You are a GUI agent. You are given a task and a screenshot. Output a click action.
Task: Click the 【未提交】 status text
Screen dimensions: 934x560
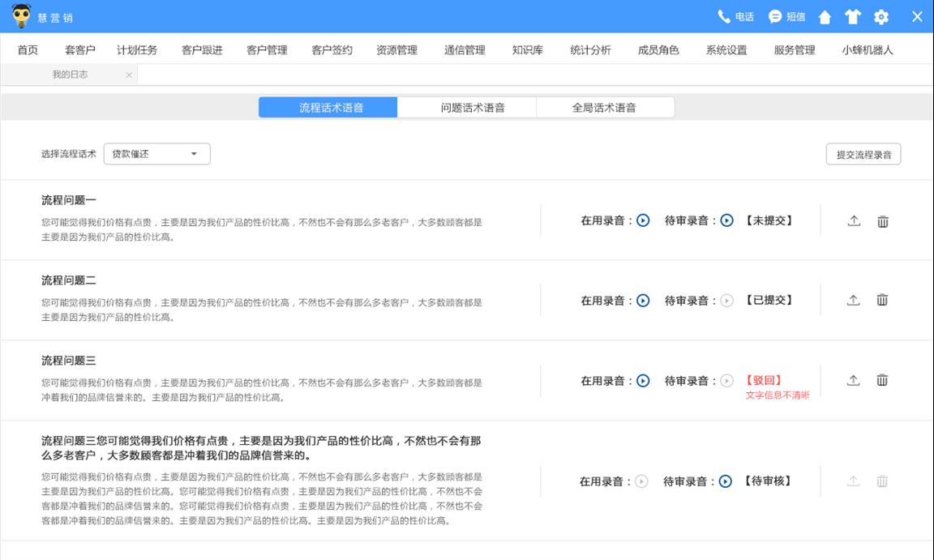pyautogui.click(x=769, y=220)
